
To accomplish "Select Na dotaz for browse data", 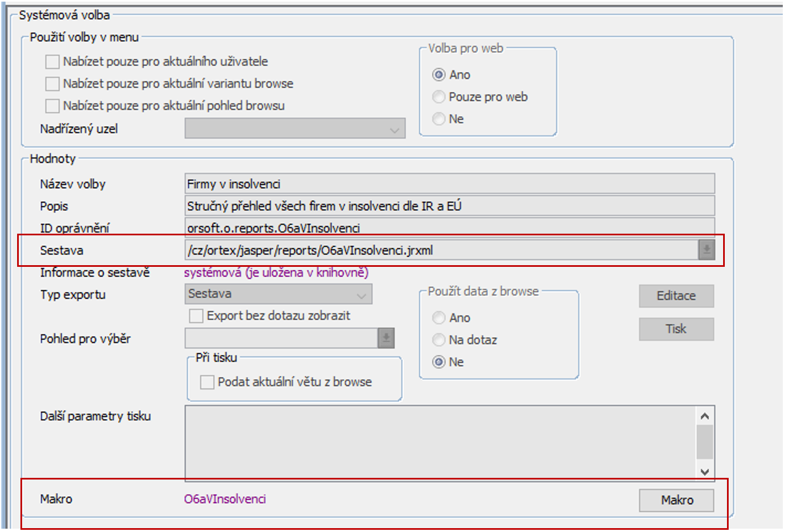I will 439,340.
